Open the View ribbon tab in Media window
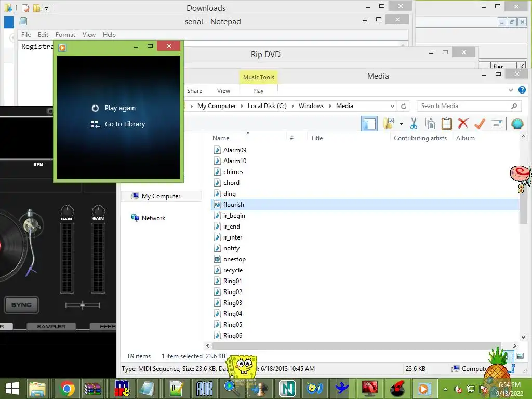 [x=223, y=91]
